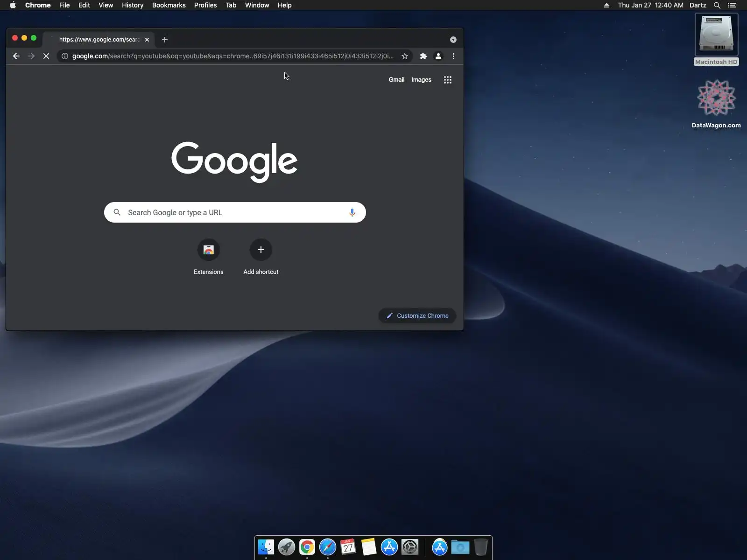Image resolution: width=747 pixels, height=560 pixels.
Task: Open the Bookmarks menu
Action: pyautogui.click(x=169, y=5)
